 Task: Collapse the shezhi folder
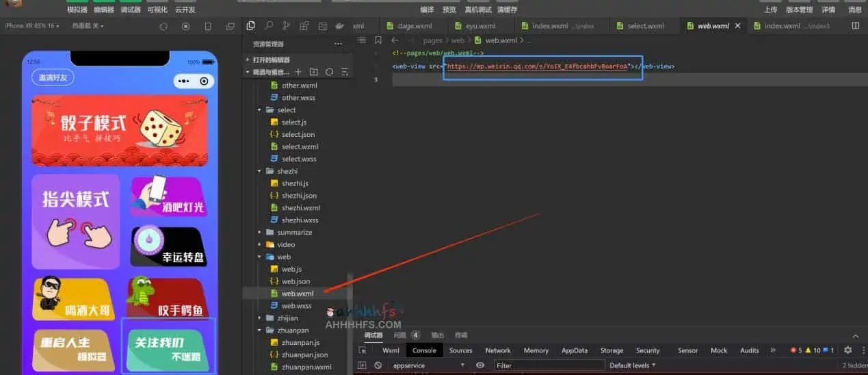coord(286,171)
